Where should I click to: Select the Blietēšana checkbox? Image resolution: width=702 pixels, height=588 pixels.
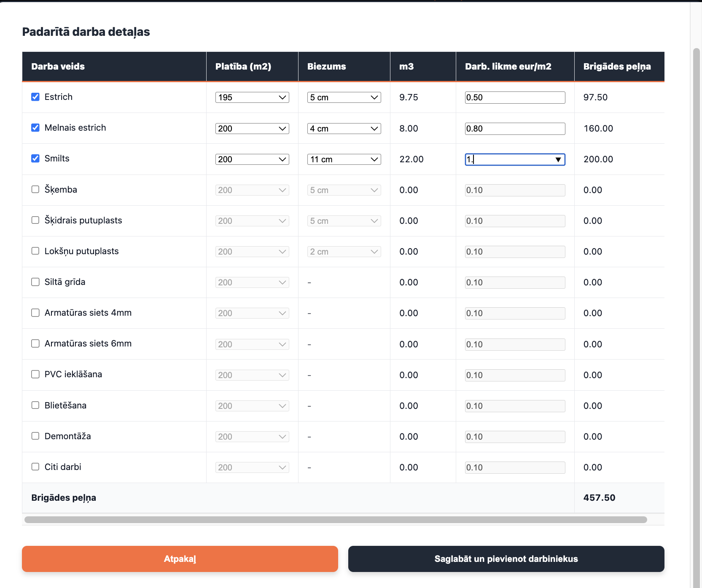click(x=35, y=405)
